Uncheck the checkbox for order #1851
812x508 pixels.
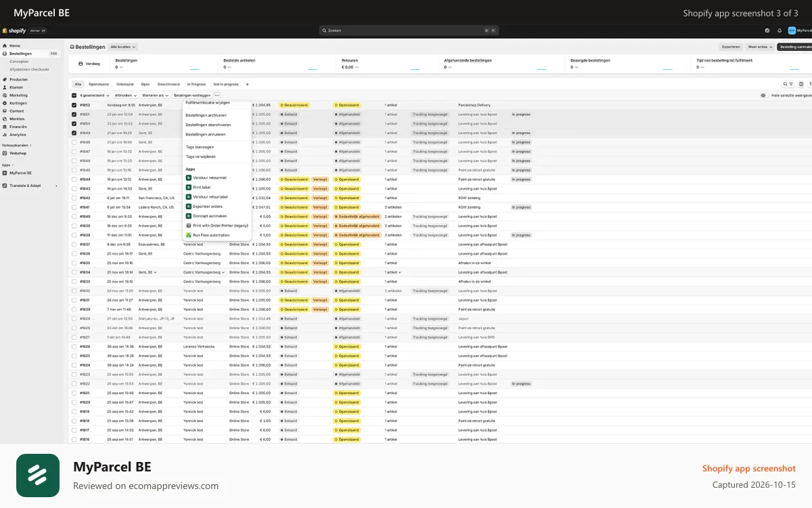tap(74, 114)
